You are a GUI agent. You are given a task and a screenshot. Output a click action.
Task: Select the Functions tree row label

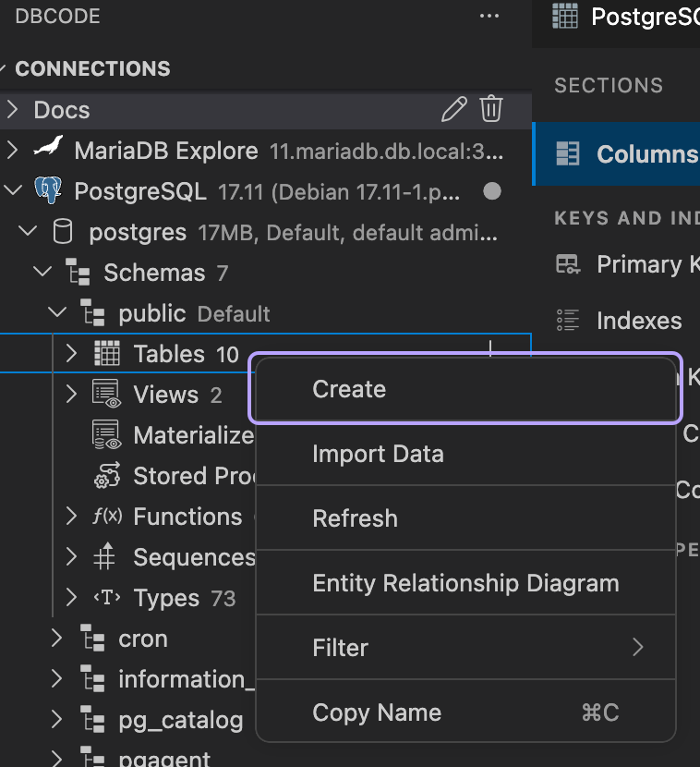point(187,516)
